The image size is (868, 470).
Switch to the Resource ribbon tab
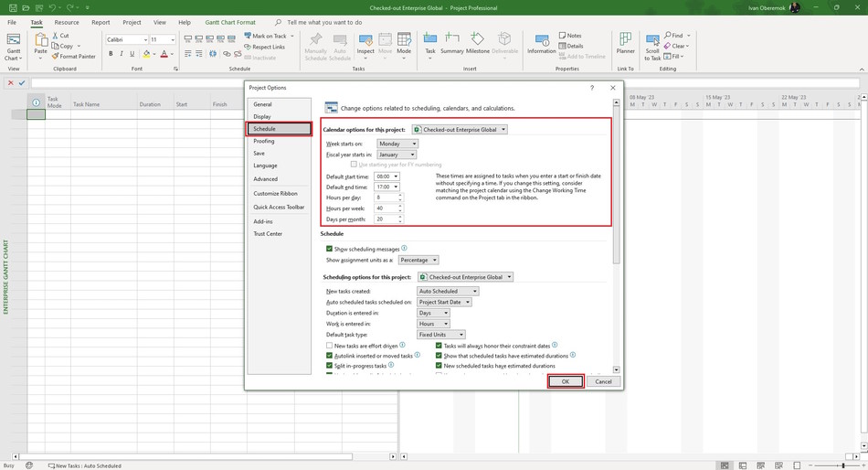(x=67, y=22)
